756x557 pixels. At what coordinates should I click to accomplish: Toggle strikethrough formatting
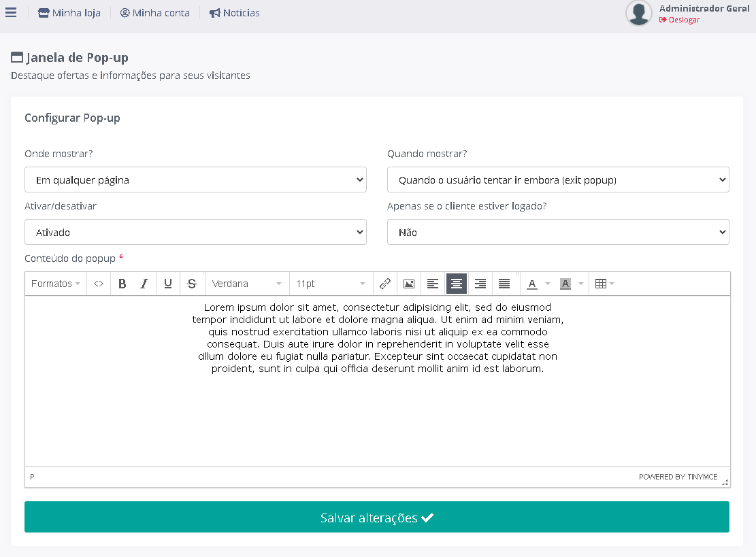192,284
